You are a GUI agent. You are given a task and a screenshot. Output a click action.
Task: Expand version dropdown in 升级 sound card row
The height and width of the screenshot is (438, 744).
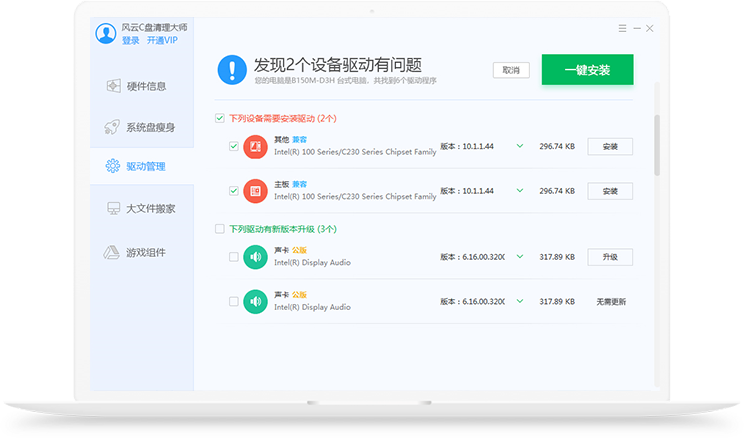coord(519,257)
